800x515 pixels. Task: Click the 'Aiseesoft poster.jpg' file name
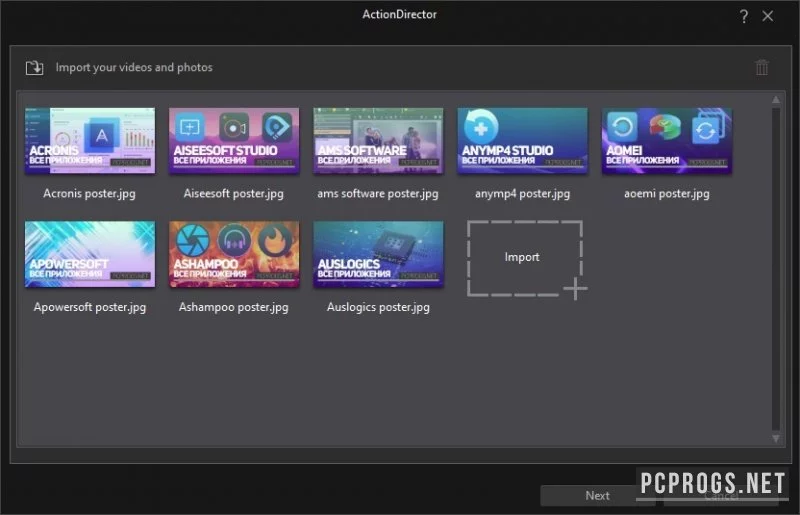pos(234,193)
